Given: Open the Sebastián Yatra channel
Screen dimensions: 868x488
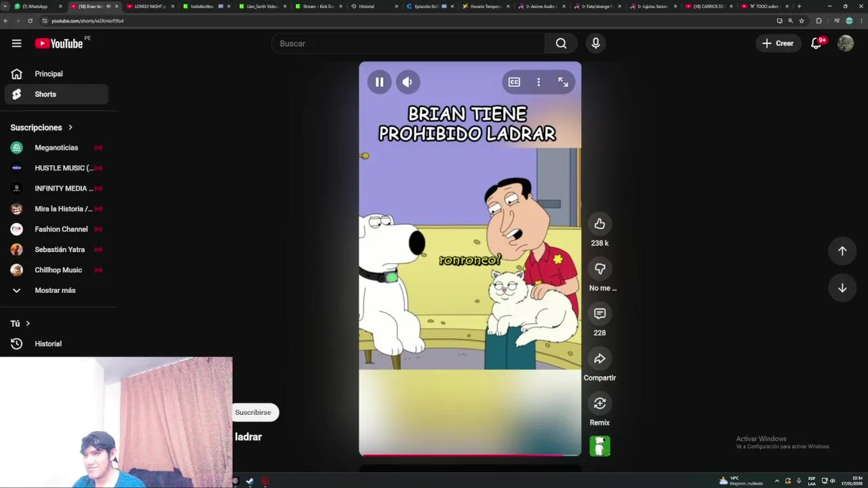Looking at the screenshot, I should 56,249.
